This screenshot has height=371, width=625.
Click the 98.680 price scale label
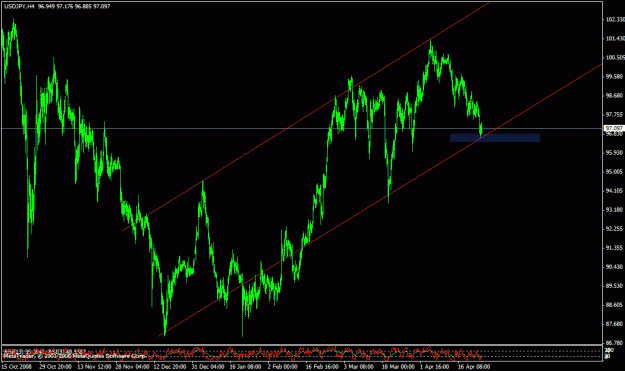(614, 96)
